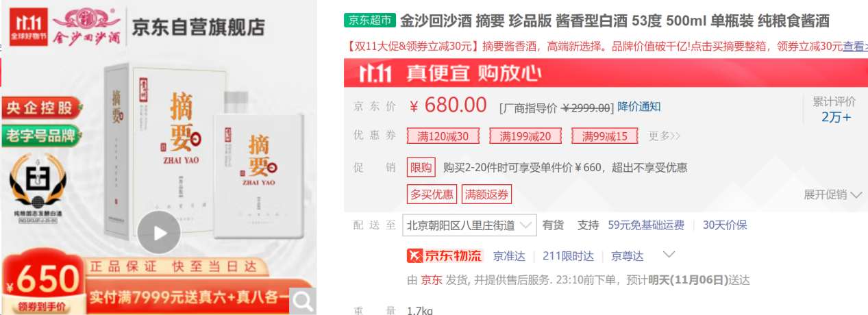Open the 2万+ cumulative reviews
Viewport: 868px width, 315px height.
tap(836, 116)
